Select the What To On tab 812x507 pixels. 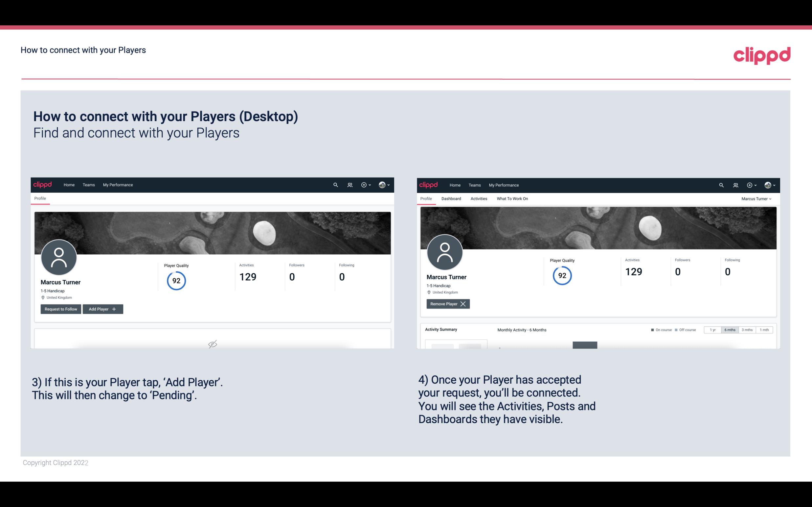[x=512, y=199]
